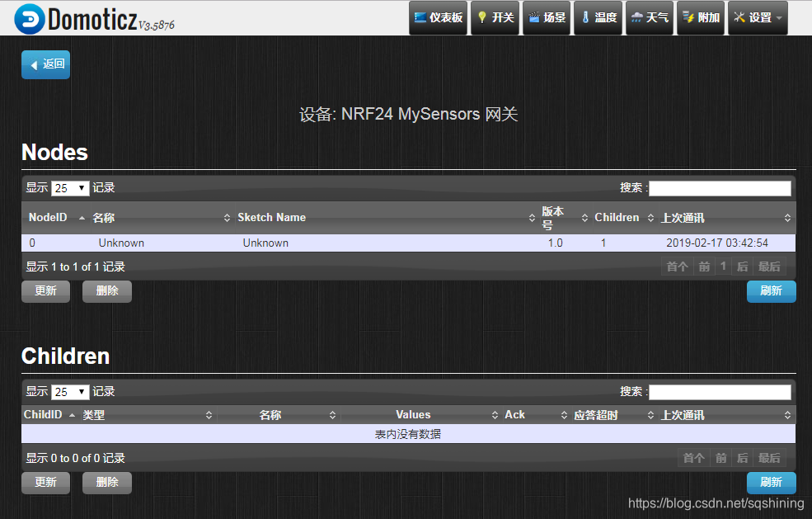Click Nodes pagination page 1

[x=723, y=267]
